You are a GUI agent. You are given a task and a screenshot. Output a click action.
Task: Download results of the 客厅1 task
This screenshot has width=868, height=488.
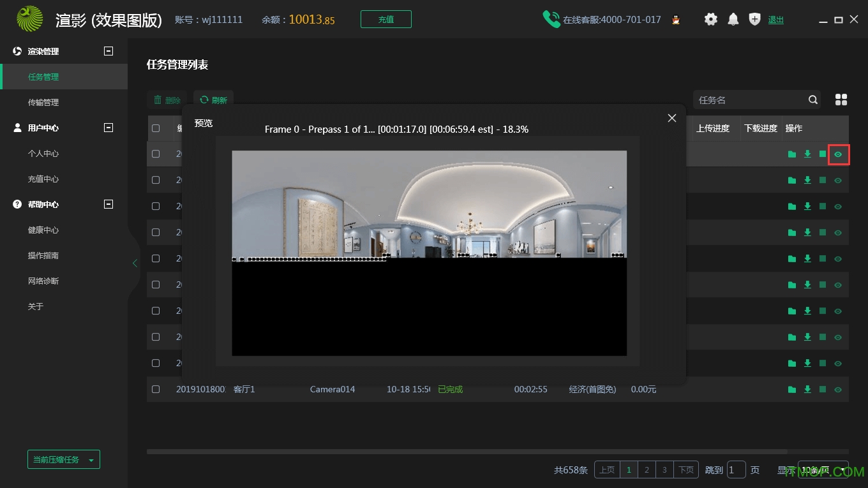(x=807, y=389)
